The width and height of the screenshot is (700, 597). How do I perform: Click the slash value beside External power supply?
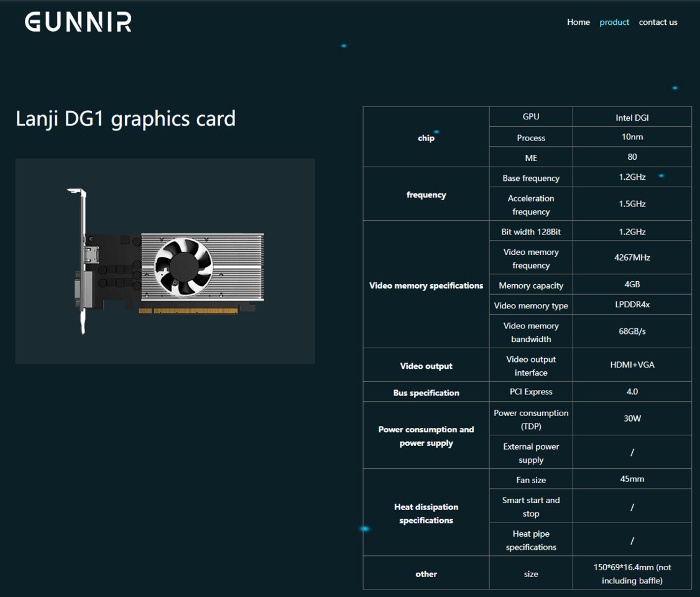tap(632, 452)
